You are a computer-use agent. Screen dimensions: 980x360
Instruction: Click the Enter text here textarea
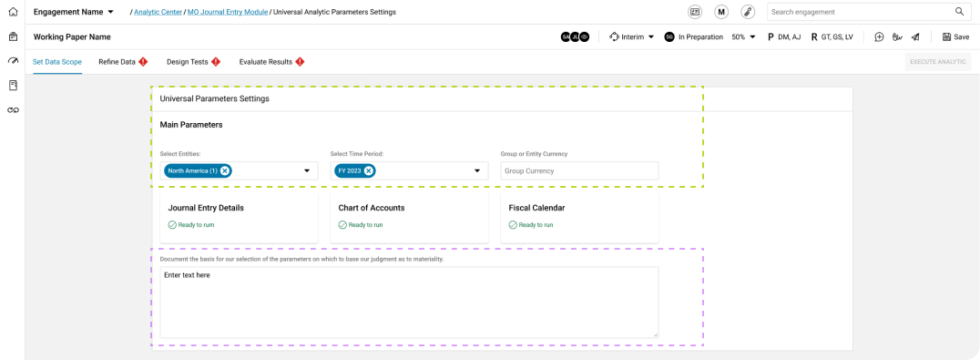click(409, 303)
